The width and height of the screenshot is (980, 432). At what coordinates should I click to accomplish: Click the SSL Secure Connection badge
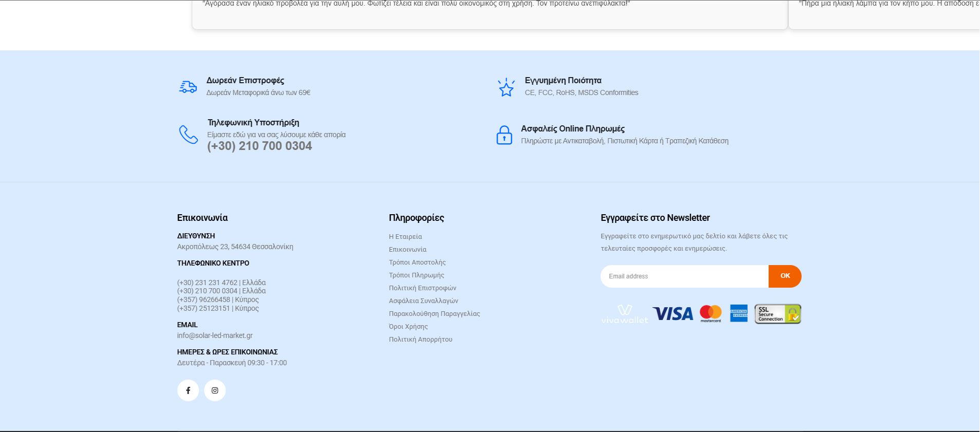click(x=777, y=314)
